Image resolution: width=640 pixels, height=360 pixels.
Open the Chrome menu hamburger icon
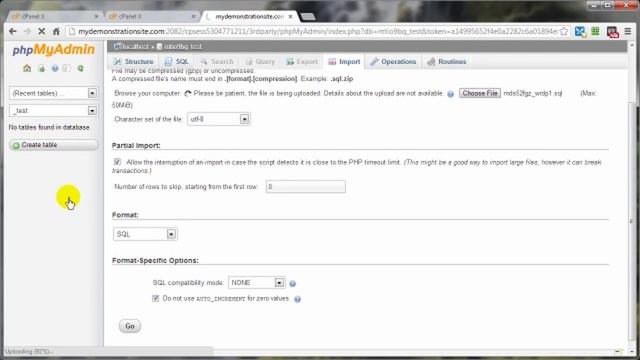coord(628,31)
